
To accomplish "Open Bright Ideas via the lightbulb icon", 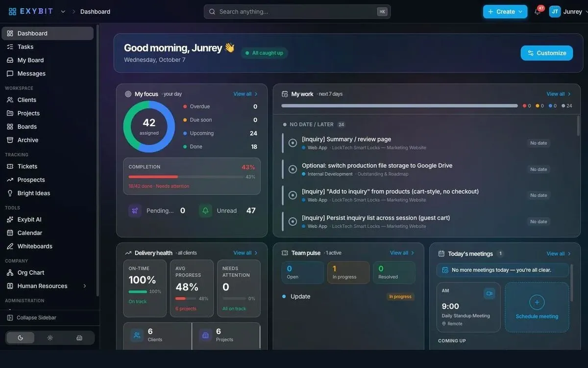I will (x=10, y=193).
